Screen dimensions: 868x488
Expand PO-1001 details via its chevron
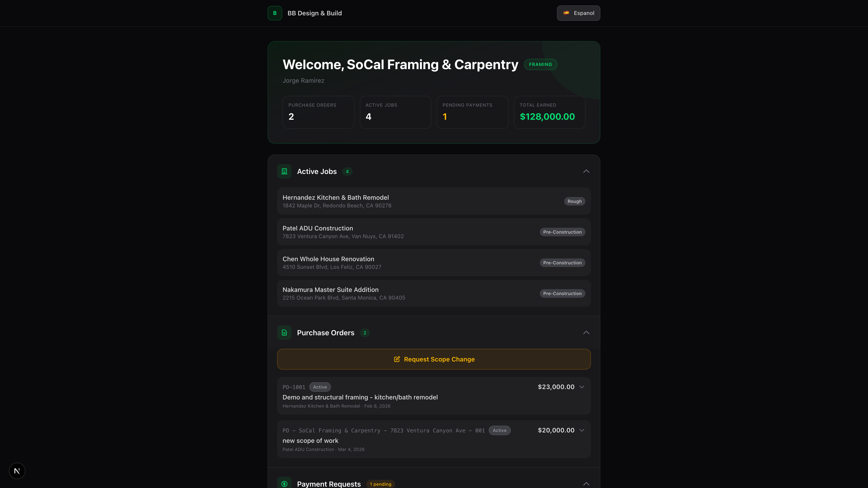[582, 387]
